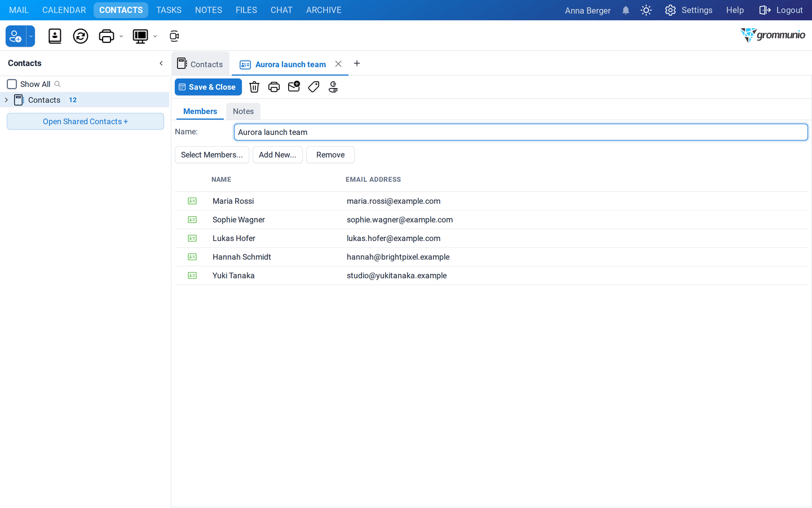
Task: Click the Name input field
Action: tap(521, 132)
